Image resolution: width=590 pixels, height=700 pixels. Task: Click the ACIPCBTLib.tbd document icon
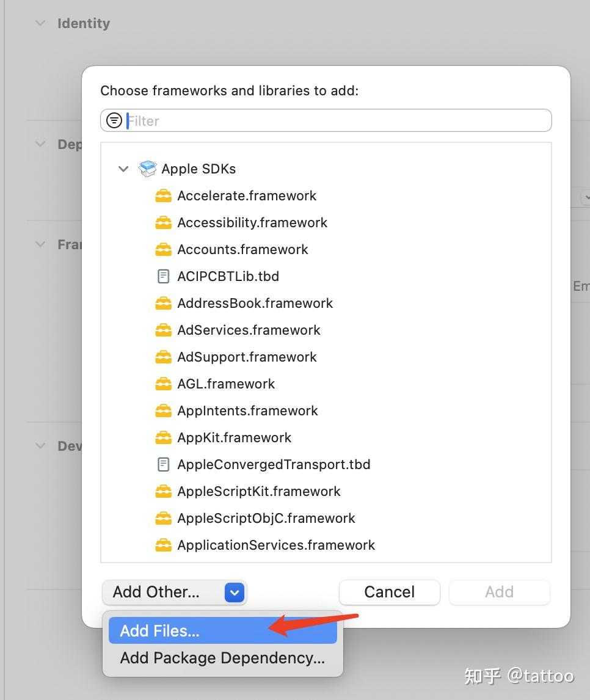163,276
